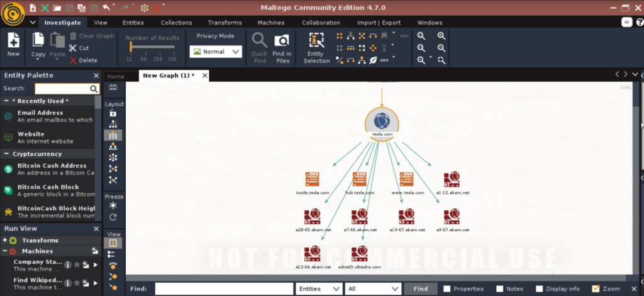Click Delete in the ribbon
Screen dimensions: 644x296
(84, 60)
